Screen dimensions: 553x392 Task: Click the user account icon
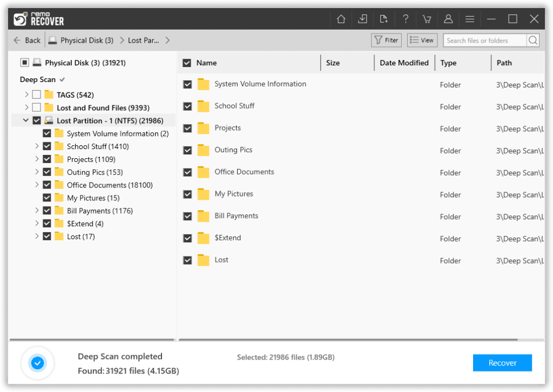coord(448,18)
